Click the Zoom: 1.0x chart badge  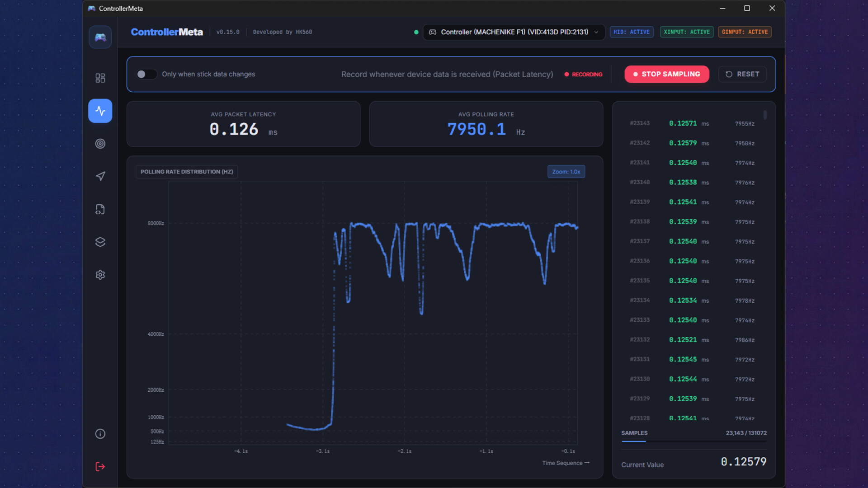[x=566, y=172]
